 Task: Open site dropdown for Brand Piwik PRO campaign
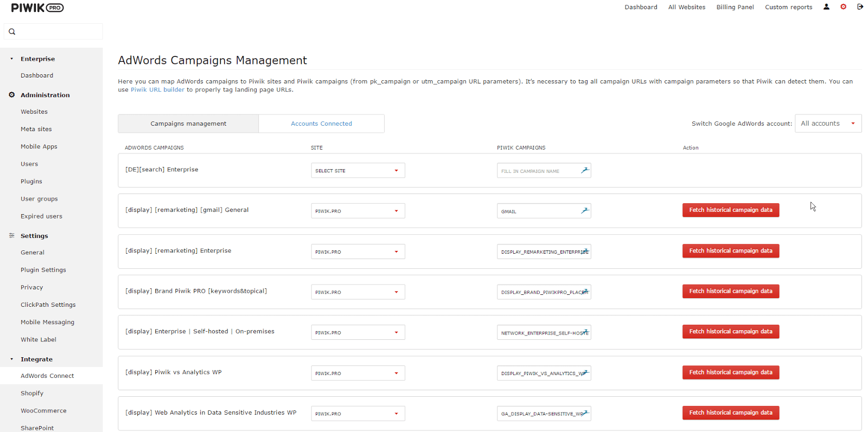pos(358,292)
